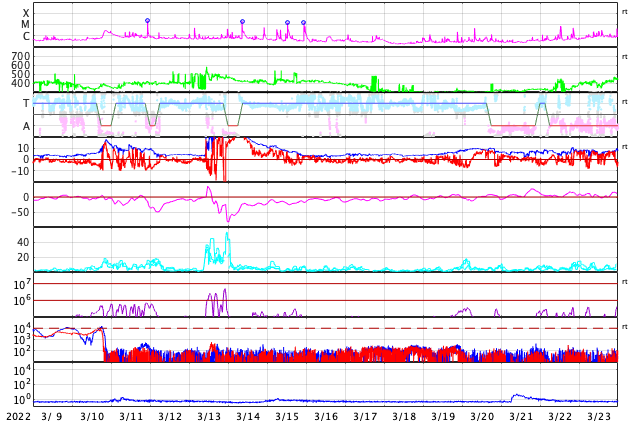The height and width of the screenshot is (424, 634).
Task: Select the 3/21 date label
Action: [521, 417]
